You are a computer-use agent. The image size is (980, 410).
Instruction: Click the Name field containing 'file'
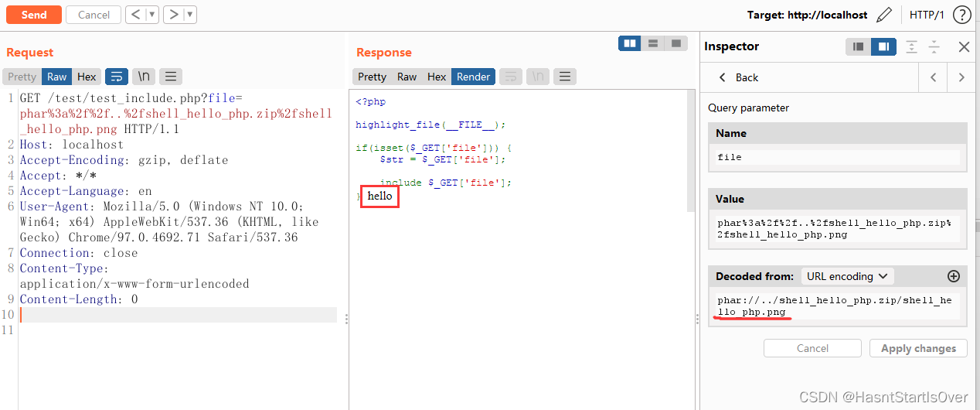pyautogui.click(x=838, y=157)
